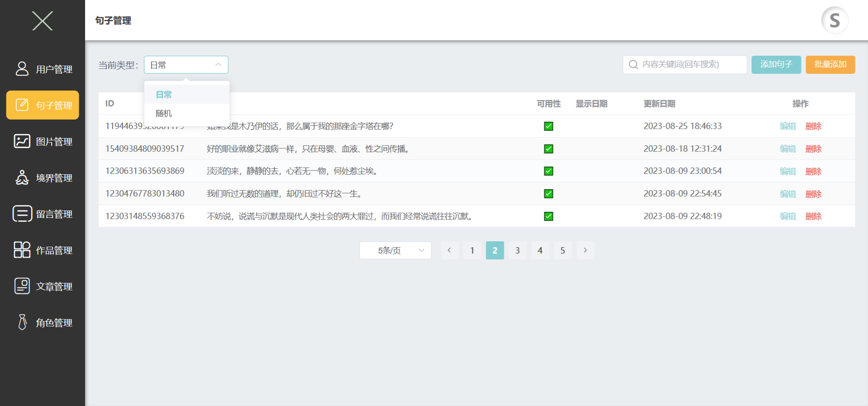The width and height of the screenshot is (868, 406).
Task: Open the 5条/页 page size dropdown
Action: [x=395, y=250]
